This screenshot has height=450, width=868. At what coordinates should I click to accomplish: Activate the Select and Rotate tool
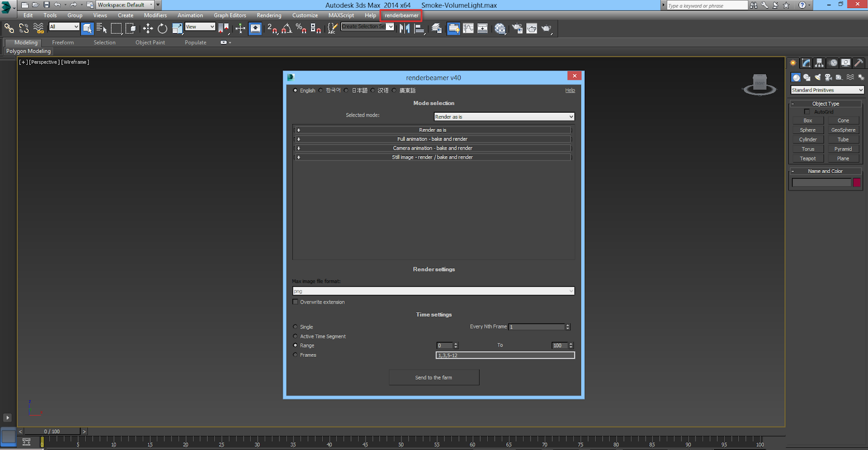tap(162, 28)
